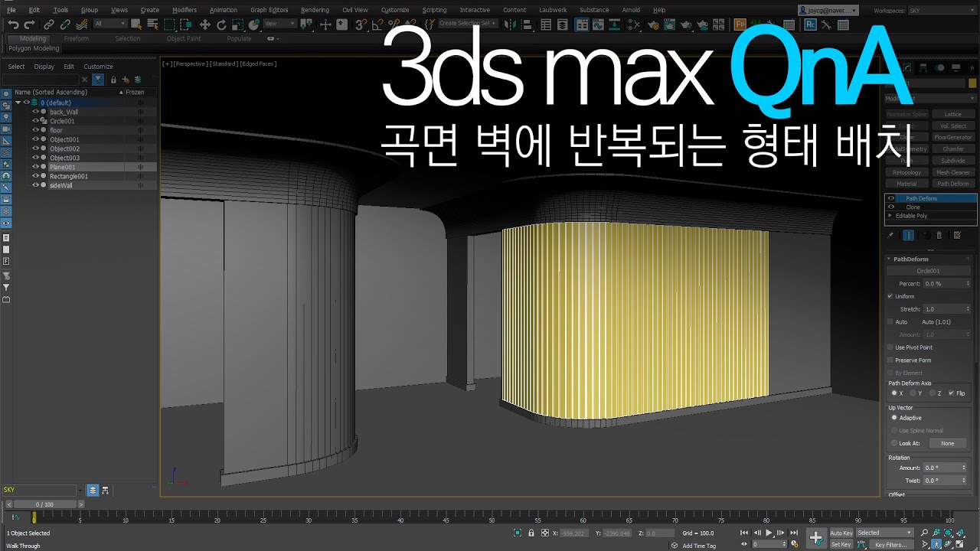Open the signed-in account dropdown

point(828,11)
